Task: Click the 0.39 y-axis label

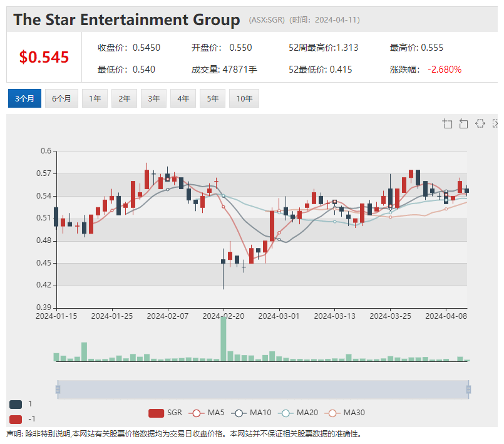Action: pyautogui.click(x=44, y=307)
